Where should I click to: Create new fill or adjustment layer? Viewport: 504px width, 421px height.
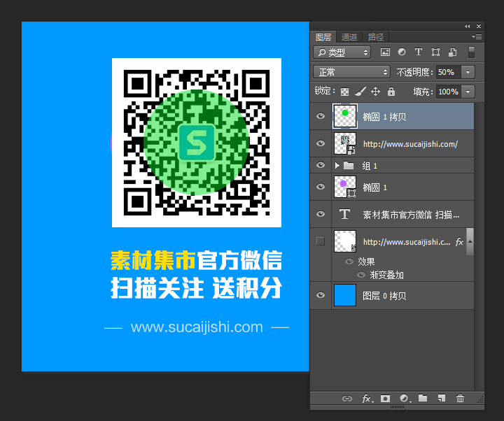[x=405, y=399]
